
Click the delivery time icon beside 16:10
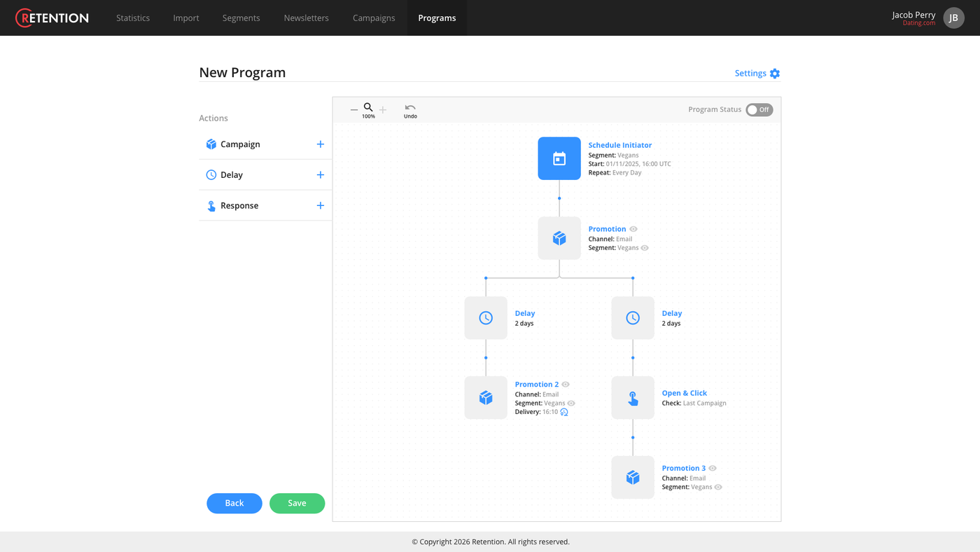564,413
